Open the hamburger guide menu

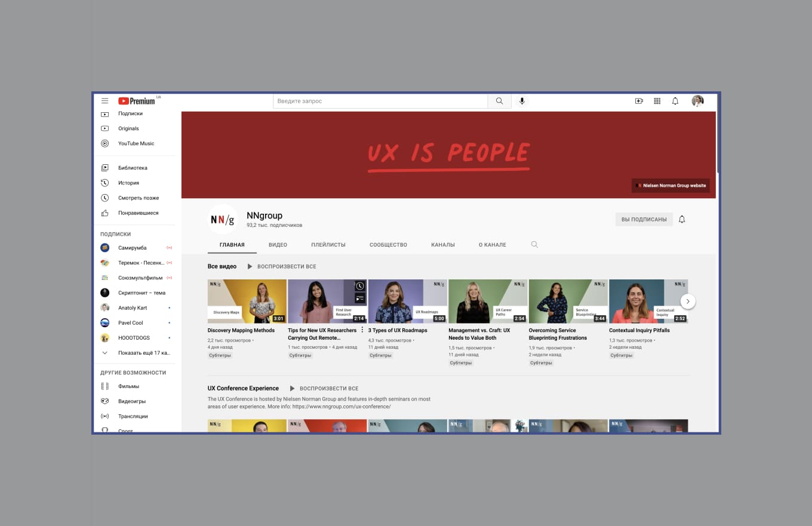coord(105,101)
